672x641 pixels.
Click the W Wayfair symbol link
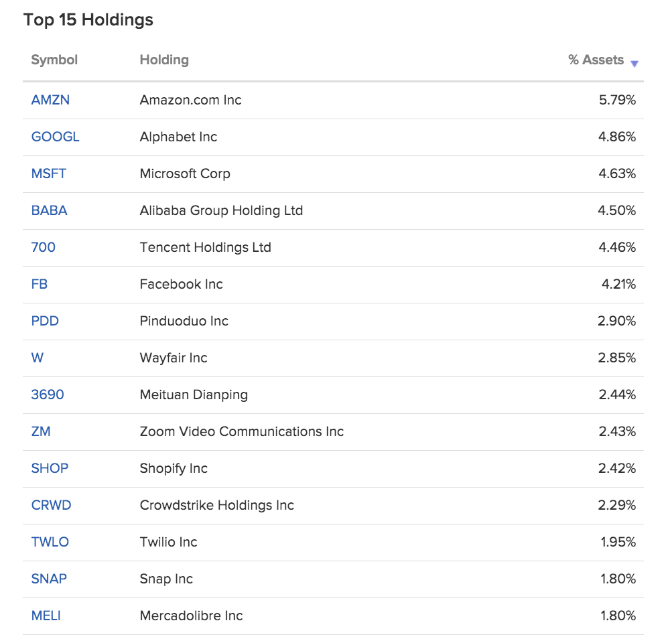point(38,358)
